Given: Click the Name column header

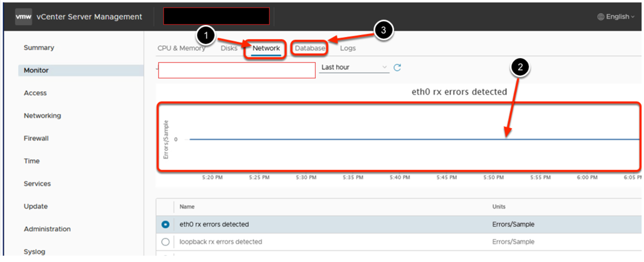Looking at the screenshot, I should [187, 207].
